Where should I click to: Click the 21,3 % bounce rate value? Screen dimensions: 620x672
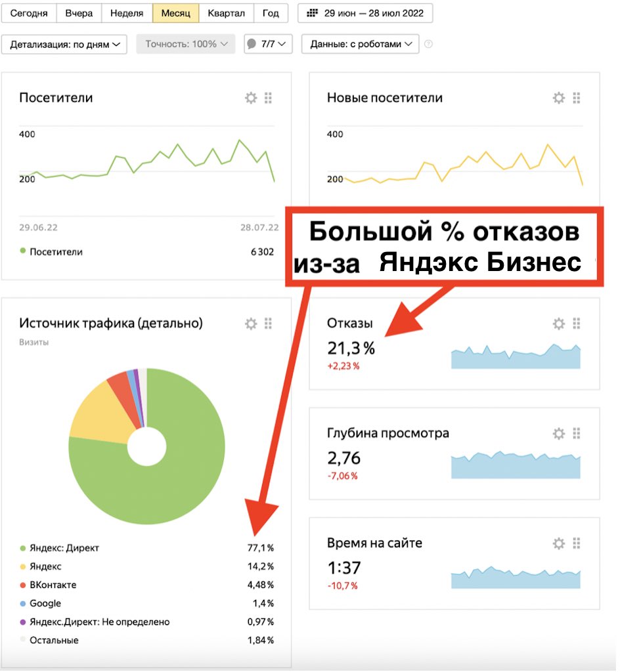click(x=351, y=348)
